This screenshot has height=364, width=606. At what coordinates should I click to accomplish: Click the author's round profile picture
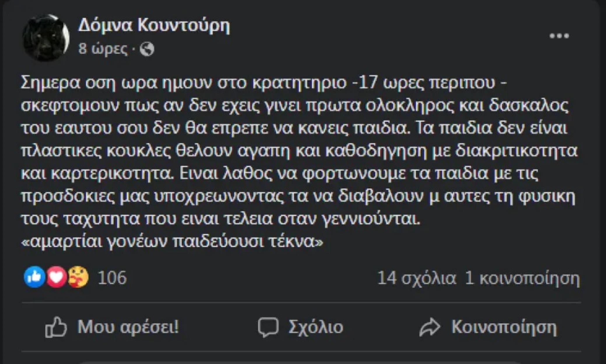tap(46, 38)
